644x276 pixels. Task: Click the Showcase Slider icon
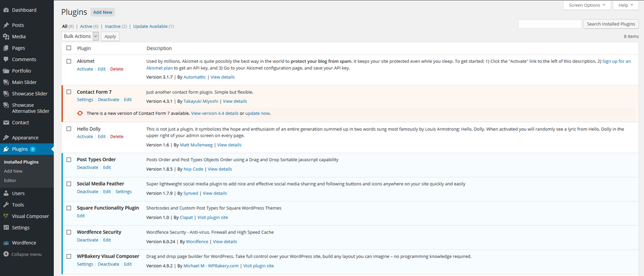6,94
